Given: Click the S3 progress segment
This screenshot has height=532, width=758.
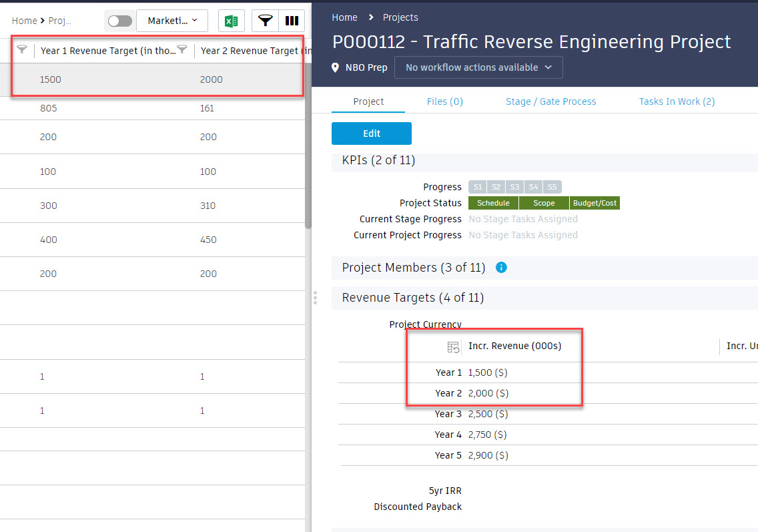Looking at the screenshot, I should click(x=514, y=187).
